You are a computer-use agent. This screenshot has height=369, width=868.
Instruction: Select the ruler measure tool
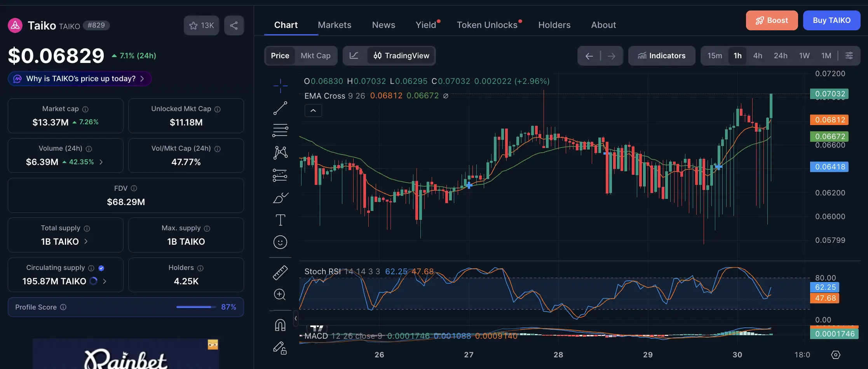[x=280, y=273]
